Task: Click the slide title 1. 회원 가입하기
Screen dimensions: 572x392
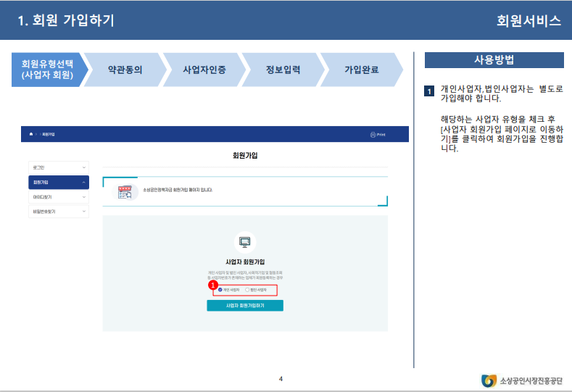Action: [66, 20]
